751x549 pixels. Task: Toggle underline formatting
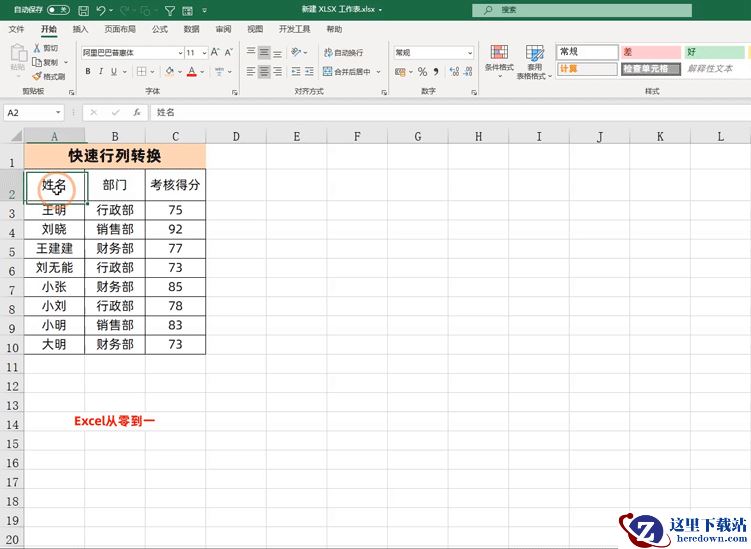tap(114, 71)
